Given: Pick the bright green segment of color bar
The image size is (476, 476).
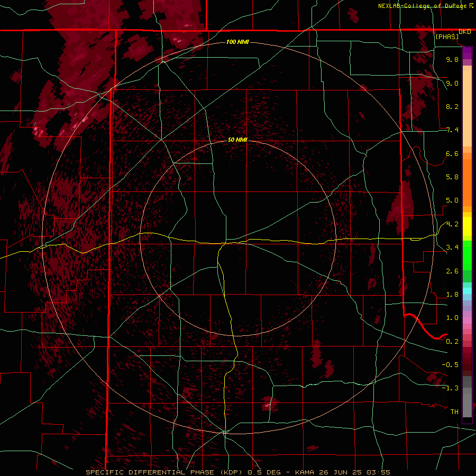Looking at the screenshot, I should tap(467, 255).
